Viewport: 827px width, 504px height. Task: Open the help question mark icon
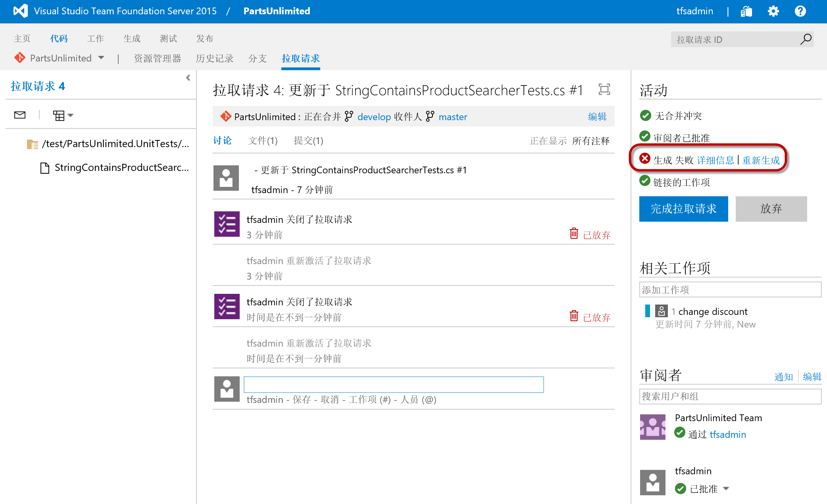click(800, 11)
